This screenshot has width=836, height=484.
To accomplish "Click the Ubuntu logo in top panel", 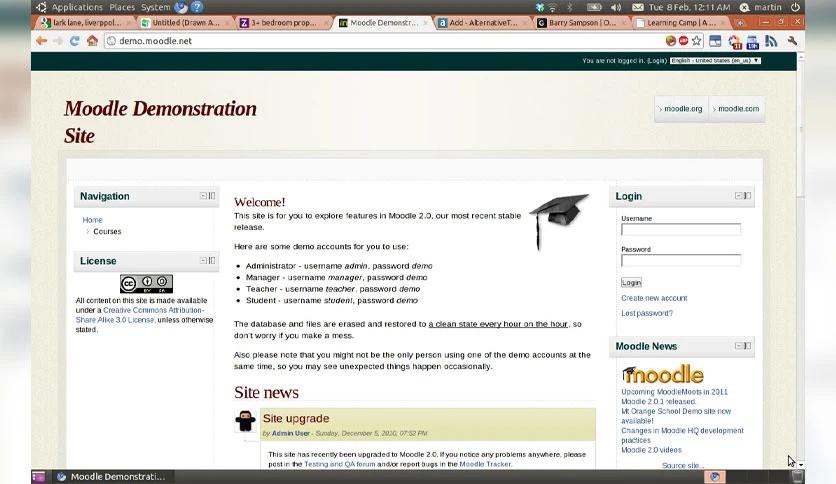I will tap(41, 7).
